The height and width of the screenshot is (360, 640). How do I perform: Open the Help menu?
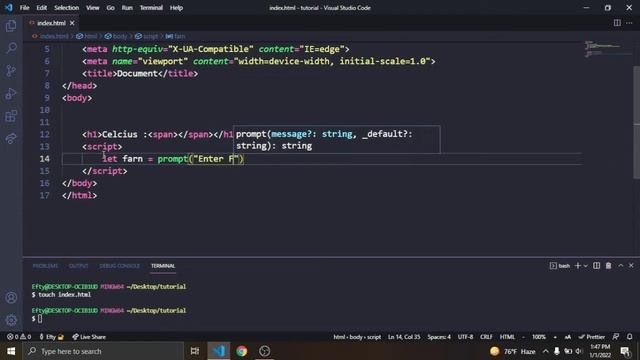[176, 8]
